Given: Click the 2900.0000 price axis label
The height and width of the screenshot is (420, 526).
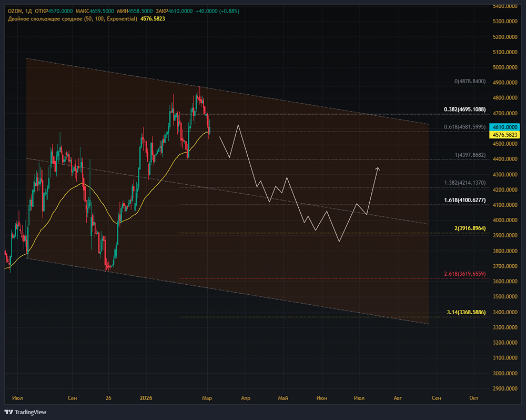Looking at the screenshot, I should tap(505, 389).
